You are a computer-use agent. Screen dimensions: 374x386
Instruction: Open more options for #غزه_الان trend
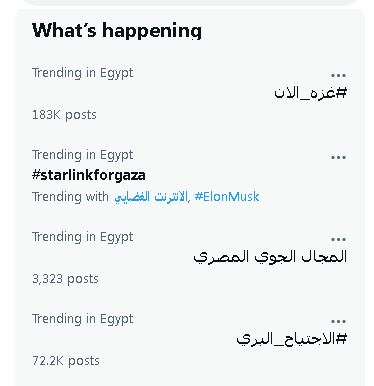[x=338, y=75]
